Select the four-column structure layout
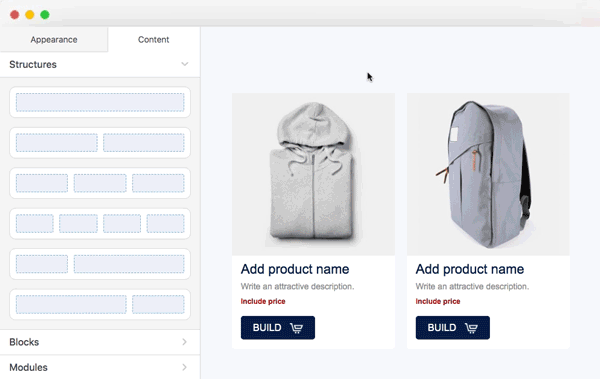 [x=100, y=224]
